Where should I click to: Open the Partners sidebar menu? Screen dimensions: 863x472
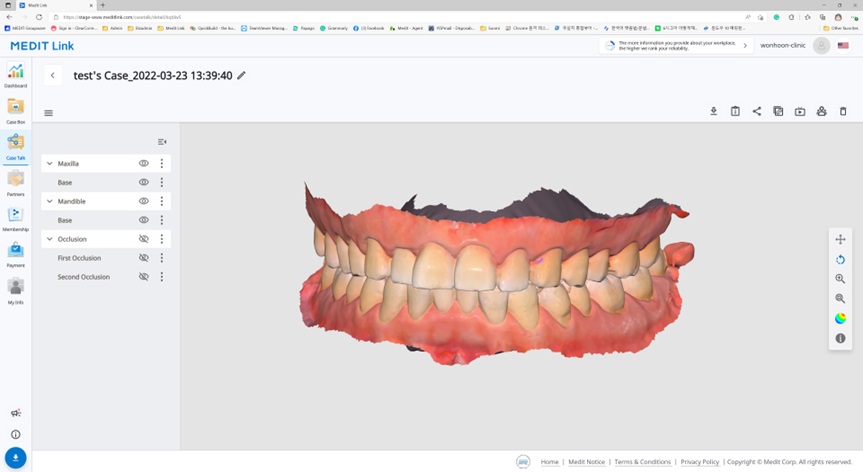(x=15, y=183)
